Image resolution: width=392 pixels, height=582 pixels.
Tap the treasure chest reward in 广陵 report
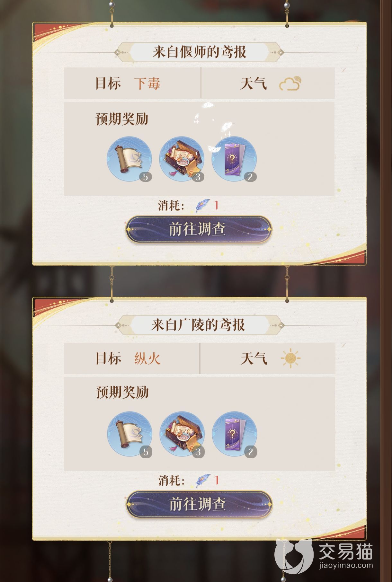pos(182,434)
